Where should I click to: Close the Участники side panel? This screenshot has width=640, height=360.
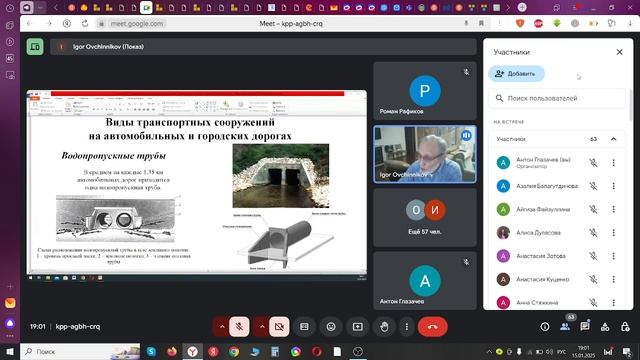coord(620,52)
